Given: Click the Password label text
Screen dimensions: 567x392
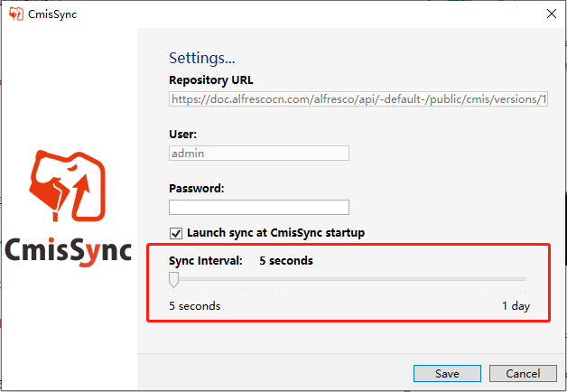Looking at the screenshot, I should pyautogui.click(x=196, y=188).
